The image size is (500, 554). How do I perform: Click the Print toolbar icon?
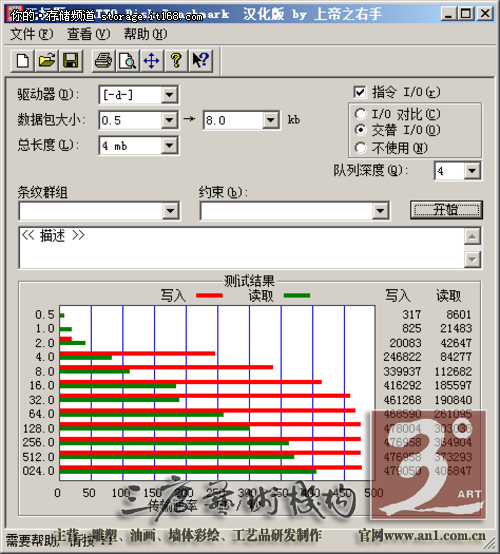[103, 60]
